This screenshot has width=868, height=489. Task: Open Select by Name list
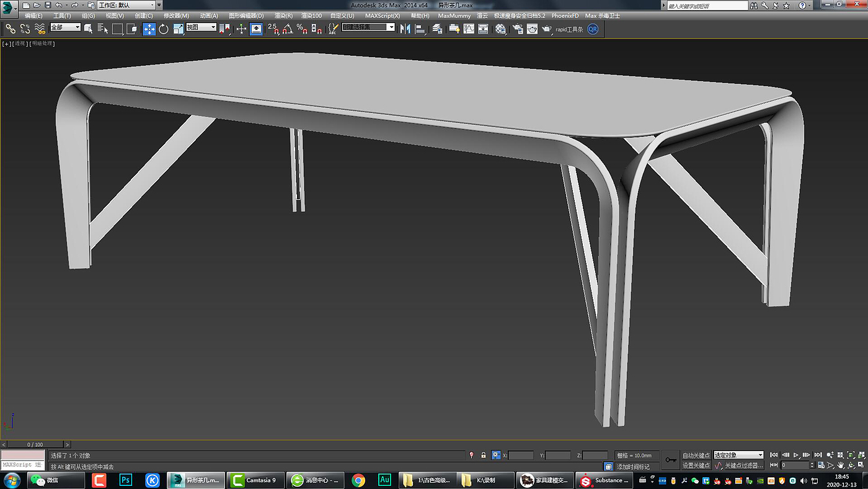click(x=102, y=29)
